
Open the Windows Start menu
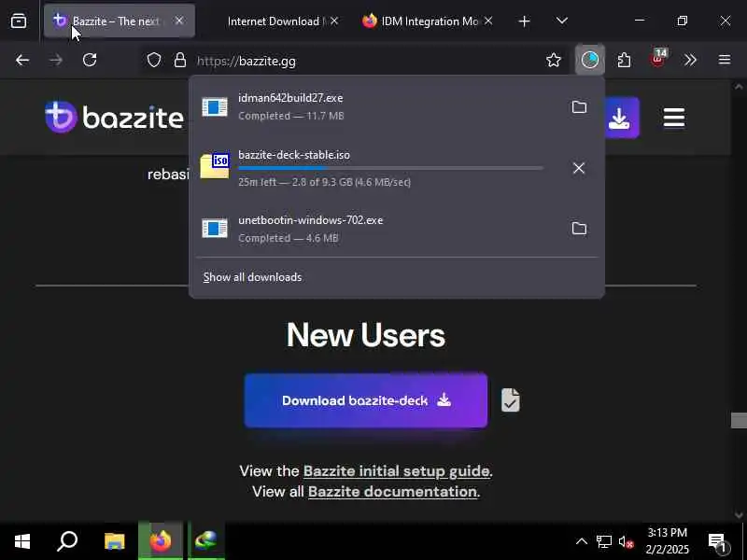pyautogui.click(x=22, y=541)
